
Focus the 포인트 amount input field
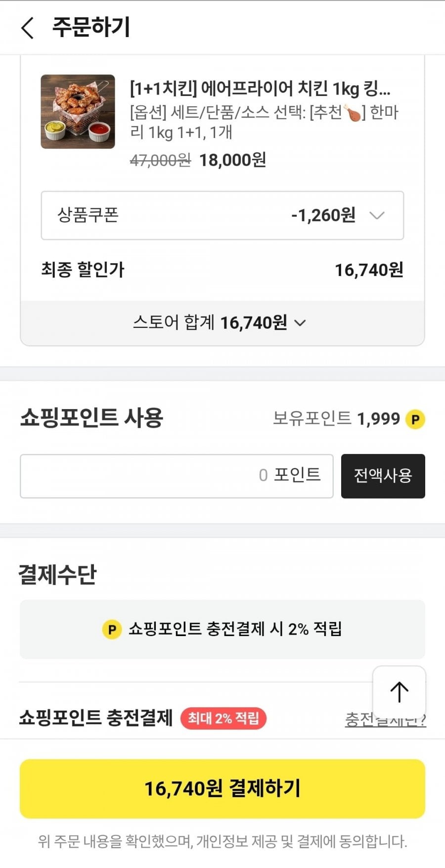pyautogui.click(x=177, y=476)
